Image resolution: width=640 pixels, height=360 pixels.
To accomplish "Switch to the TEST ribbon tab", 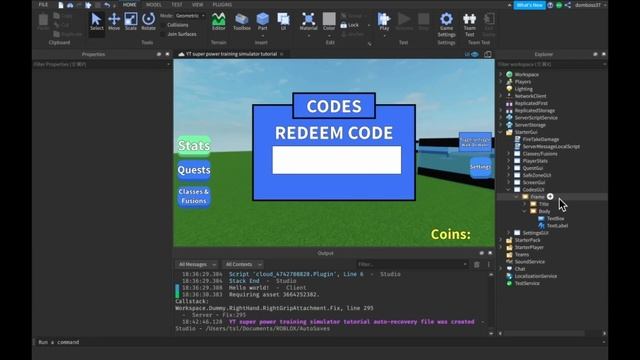I will 177,5.
